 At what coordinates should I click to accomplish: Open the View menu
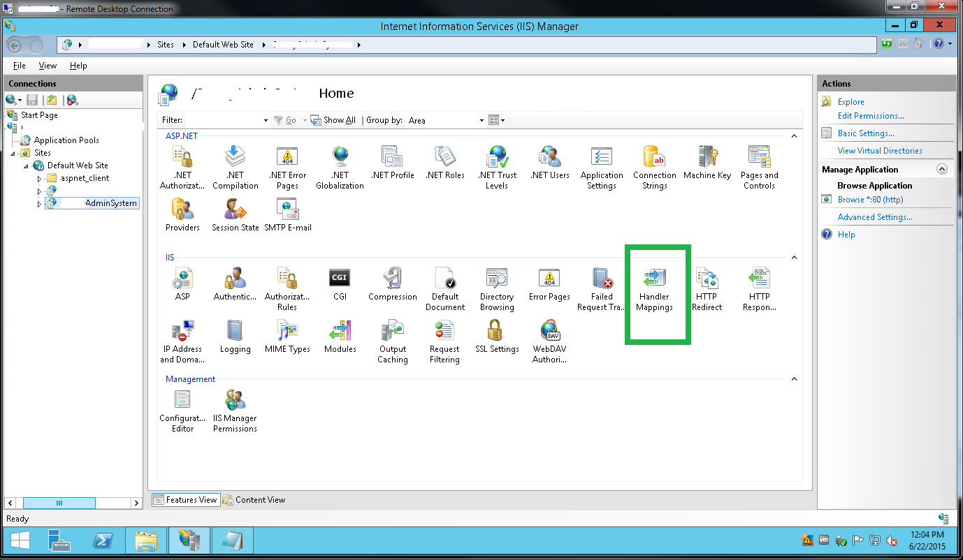(x=47, y=65)
